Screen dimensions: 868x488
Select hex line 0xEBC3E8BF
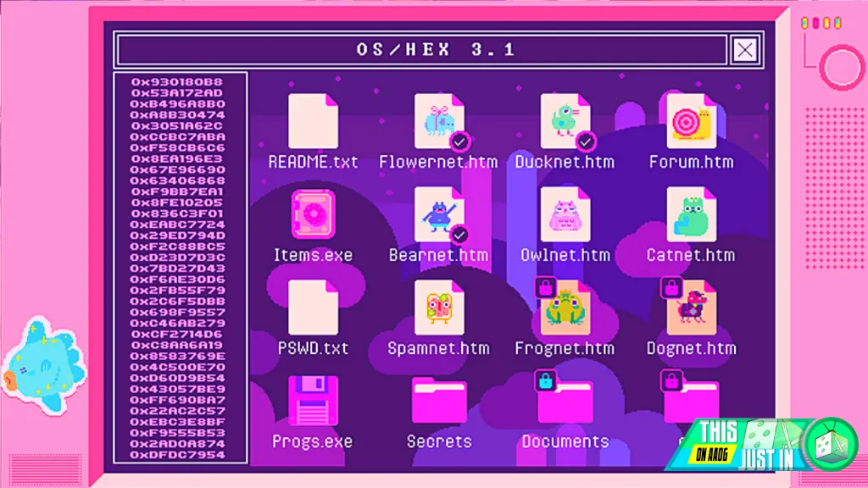click(177, 422)
